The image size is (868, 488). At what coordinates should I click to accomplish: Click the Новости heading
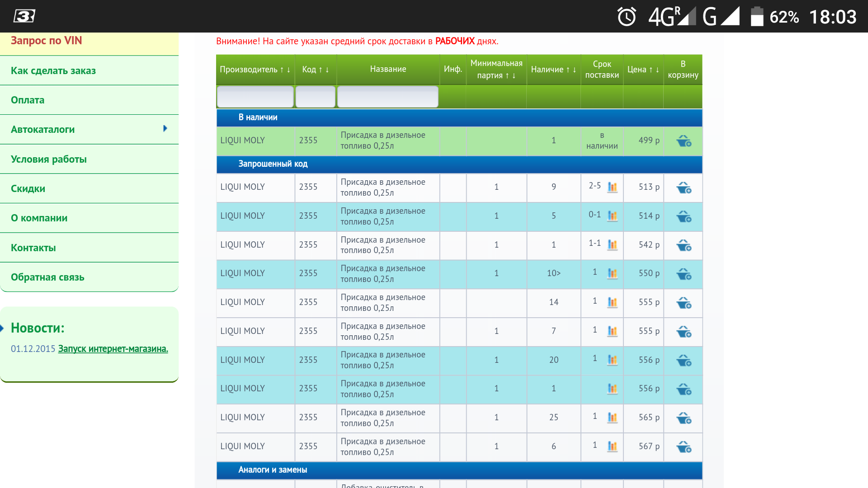pyautogui.click(x=38, y=328)
